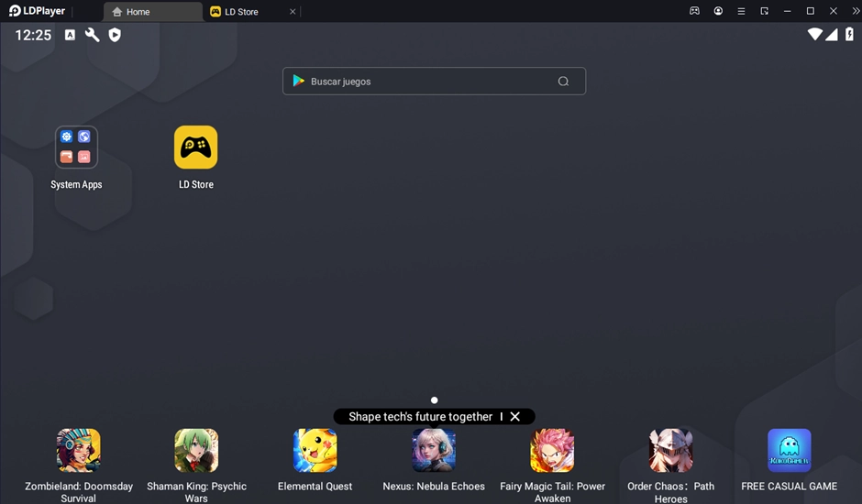
Task: Open the Elemental Quest game icon
Action: [x=315, y=450]
